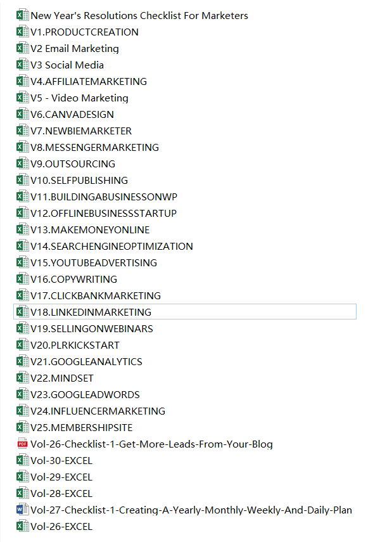Screen dimensions: 392x542
Task: Click Excel icon of V9.OUTSOURCING
Action: pos(22,164)
